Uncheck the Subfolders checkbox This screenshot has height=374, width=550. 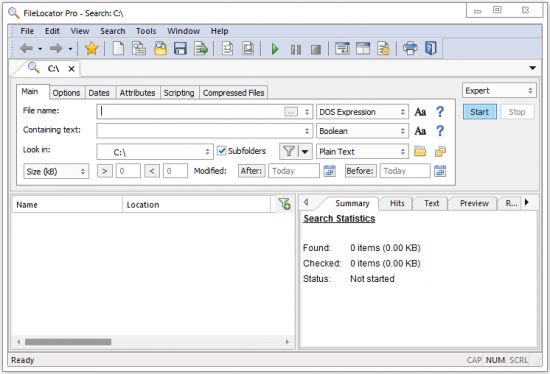pos(222,151)
